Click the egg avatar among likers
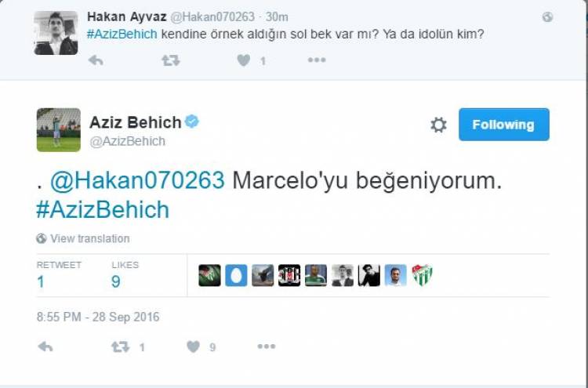 click(236, 275)
